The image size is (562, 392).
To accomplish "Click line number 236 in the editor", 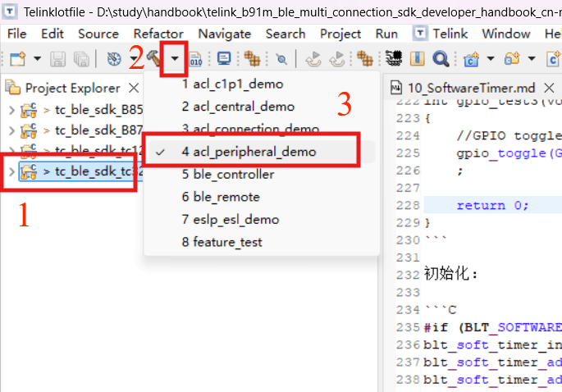I will click(x=408, y=344).
